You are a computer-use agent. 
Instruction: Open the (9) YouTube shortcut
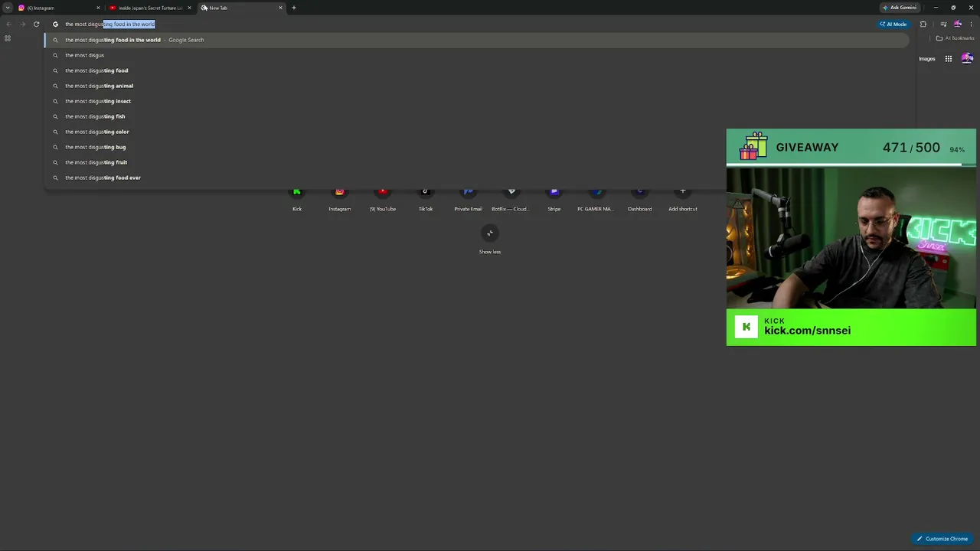click(383, 199)
